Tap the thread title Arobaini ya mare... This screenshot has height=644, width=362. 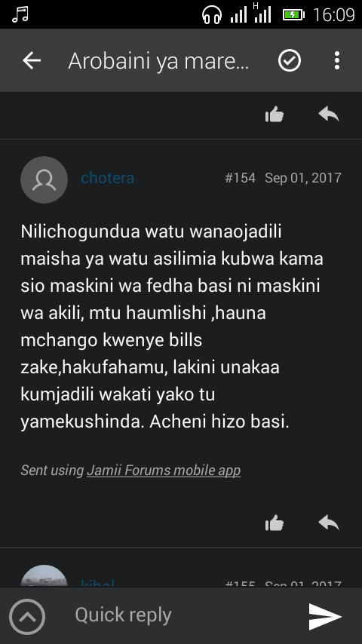[158, 61]
